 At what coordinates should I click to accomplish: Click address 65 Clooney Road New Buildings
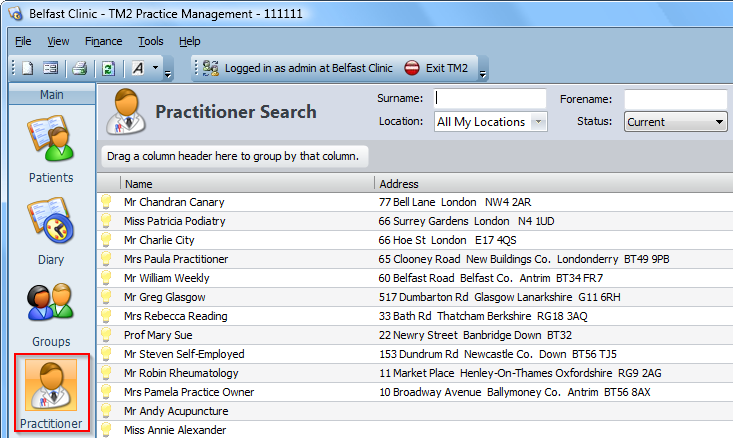click(524, 259)
